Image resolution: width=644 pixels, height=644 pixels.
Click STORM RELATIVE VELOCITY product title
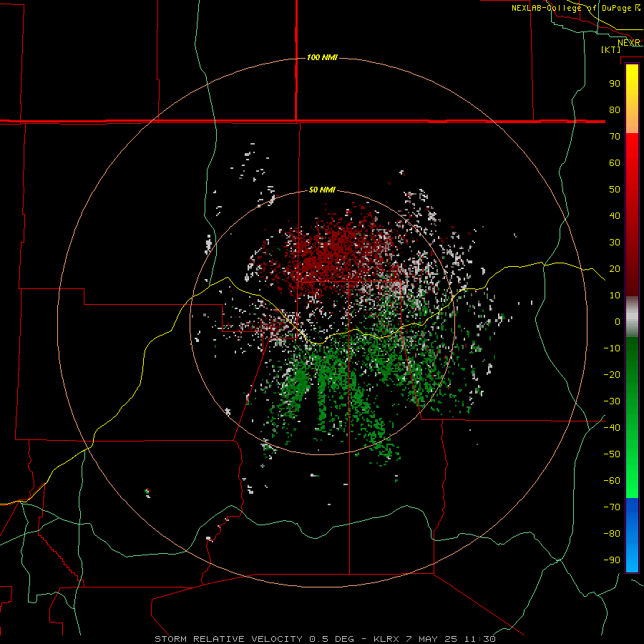pyautogui.click(x=229, y=639)
